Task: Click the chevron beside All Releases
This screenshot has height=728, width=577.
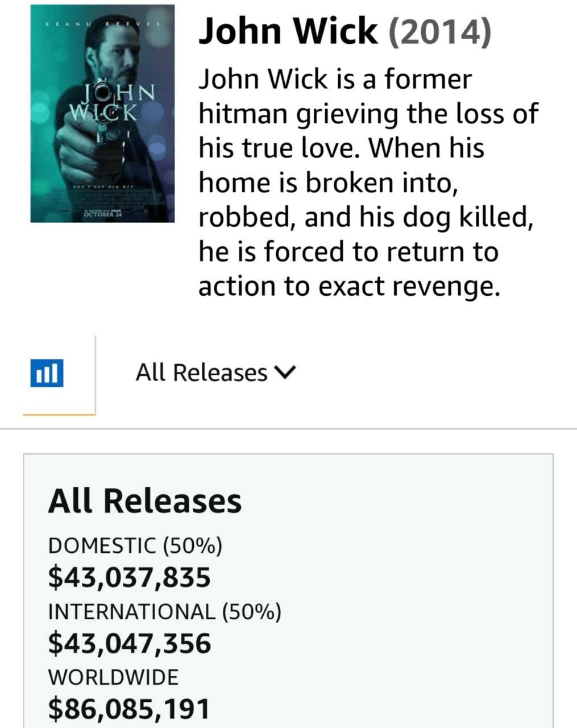Action: [285, 373]
